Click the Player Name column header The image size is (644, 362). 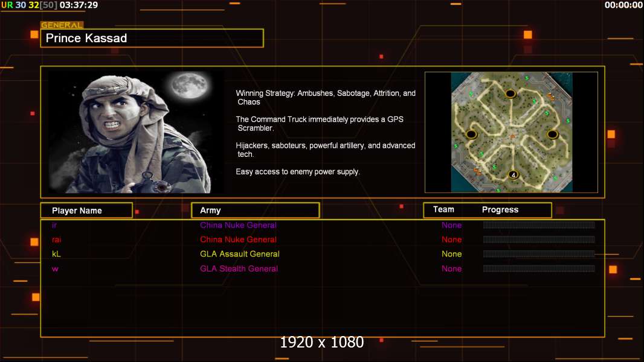click(x=86, y=211)
